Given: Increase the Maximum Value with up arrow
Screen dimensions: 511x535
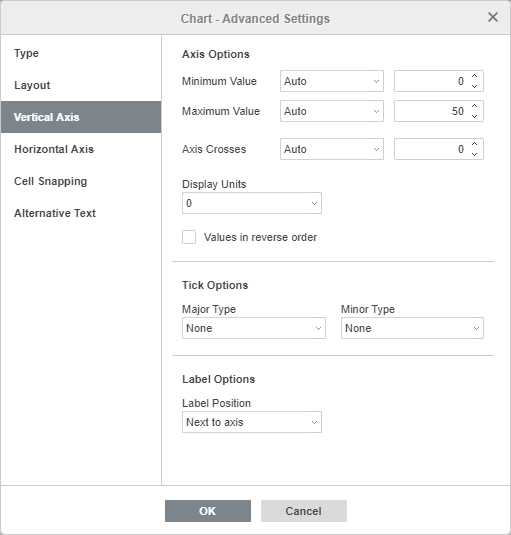Looking at the screenshot, I should (x=474, y=106).
